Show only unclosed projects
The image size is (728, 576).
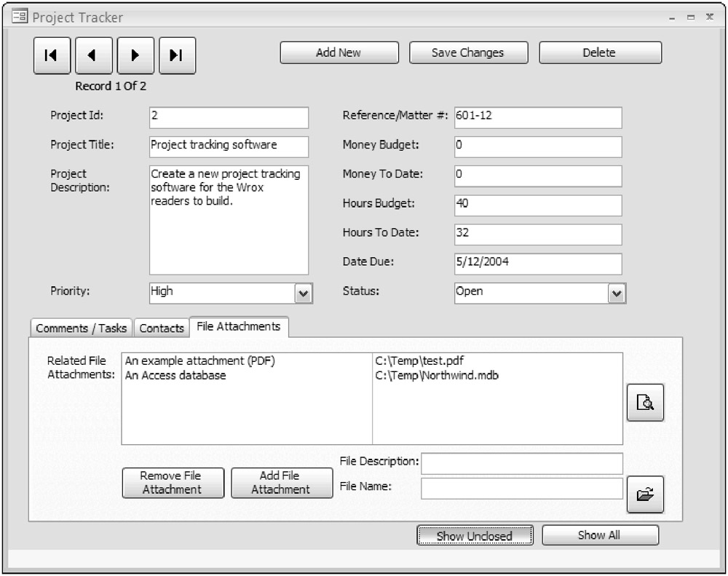[x=475, y=536]
